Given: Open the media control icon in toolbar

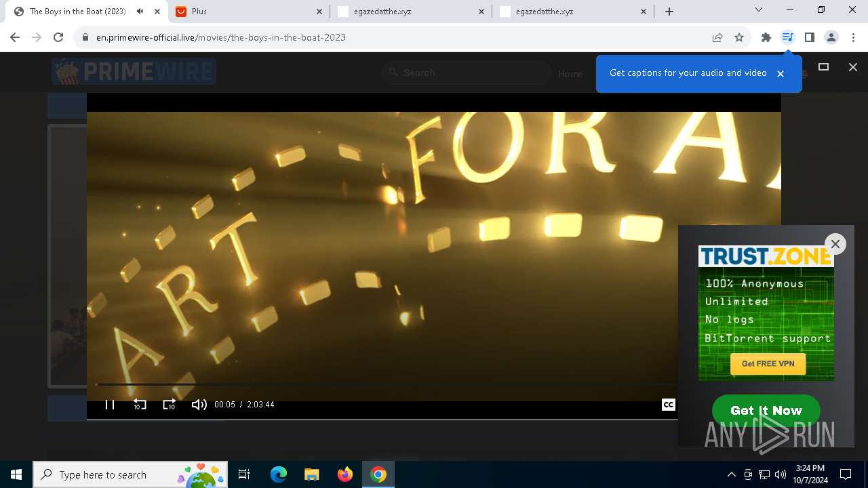Looking at the screenshot, I should click(787, 37).
